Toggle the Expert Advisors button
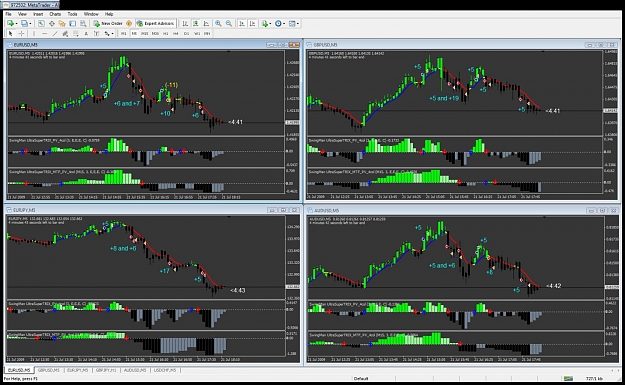625x385 pixels. tap(155, 24)
